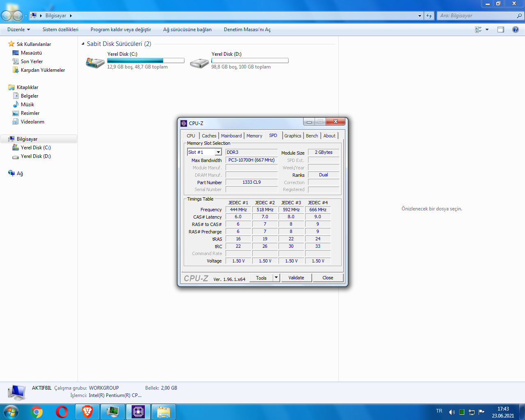Click the Ara: Bilgisayar search box

pos(480,16)
